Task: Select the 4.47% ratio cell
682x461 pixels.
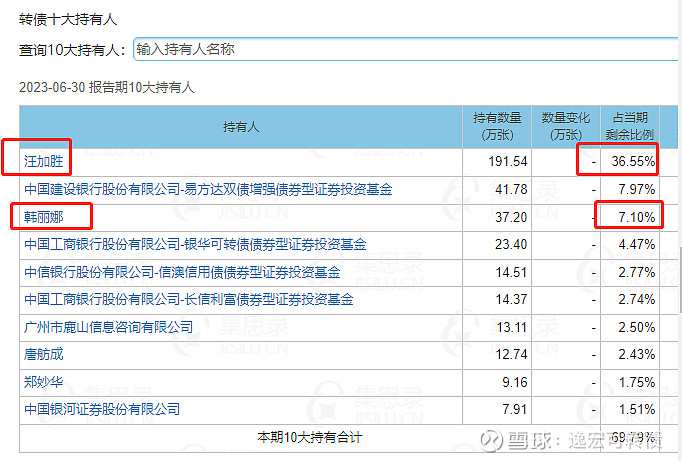Action: coord(630,245)
